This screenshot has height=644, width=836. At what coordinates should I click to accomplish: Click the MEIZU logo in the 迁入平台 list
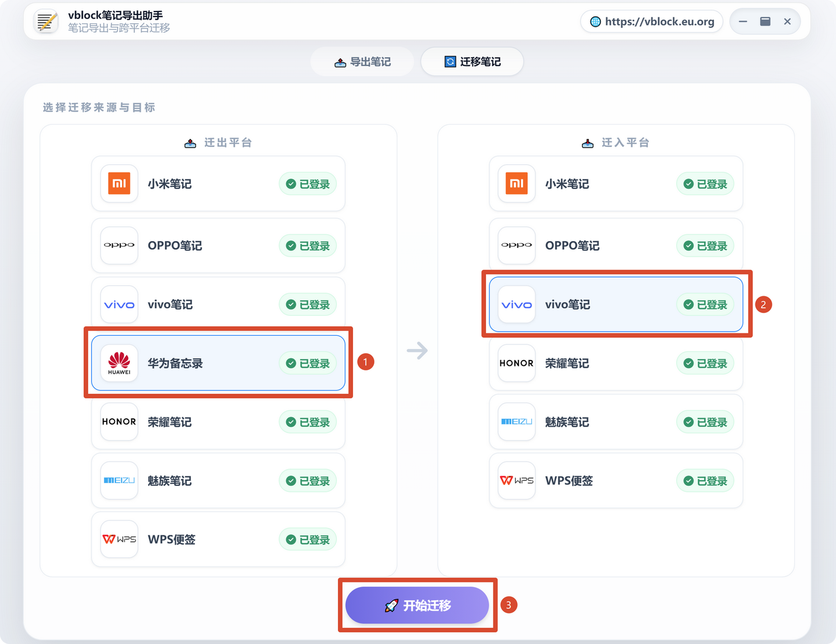[x=517, y=422]
